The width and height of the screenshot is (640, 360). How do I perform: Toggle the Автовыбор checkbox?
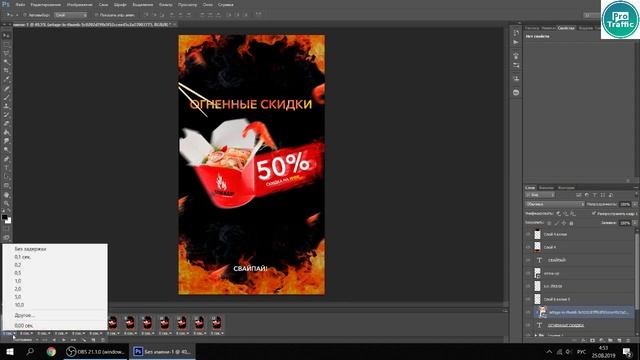coord(25,15)
